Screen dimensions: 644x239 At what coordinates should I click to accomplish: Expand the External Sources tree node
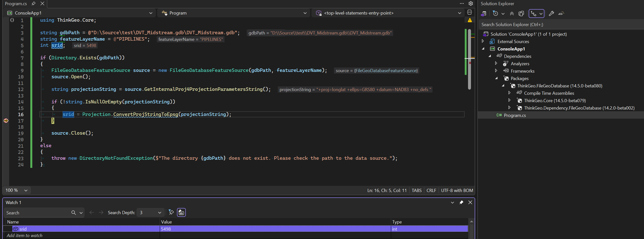[483, 41]
